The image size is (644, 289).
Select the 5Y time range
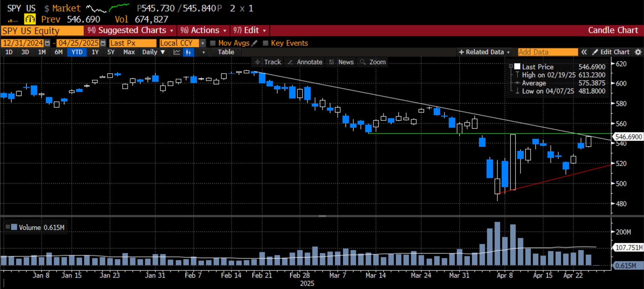111,52
